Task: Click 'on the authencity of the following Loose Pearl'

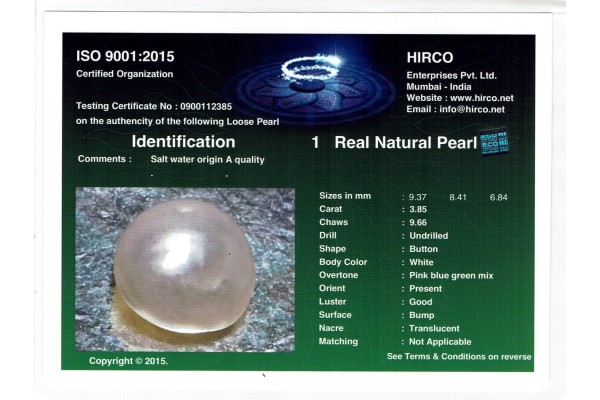Action: coord(178,121)
